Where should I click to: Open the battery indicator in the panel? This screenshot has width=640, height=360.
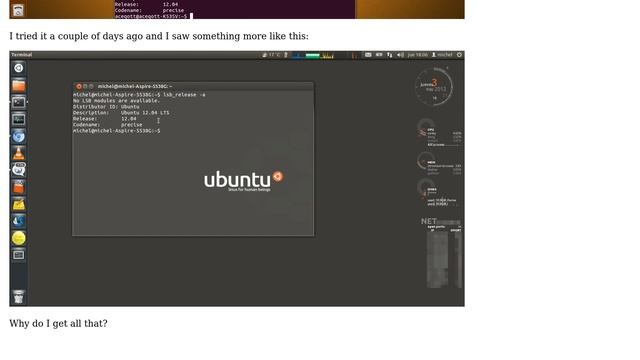click(379, 55)
